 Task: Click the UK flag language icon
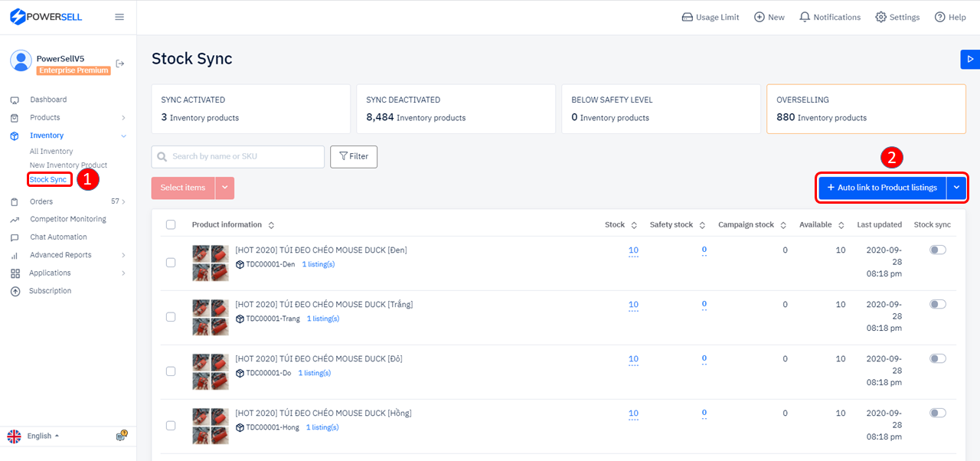pos(15,436)
